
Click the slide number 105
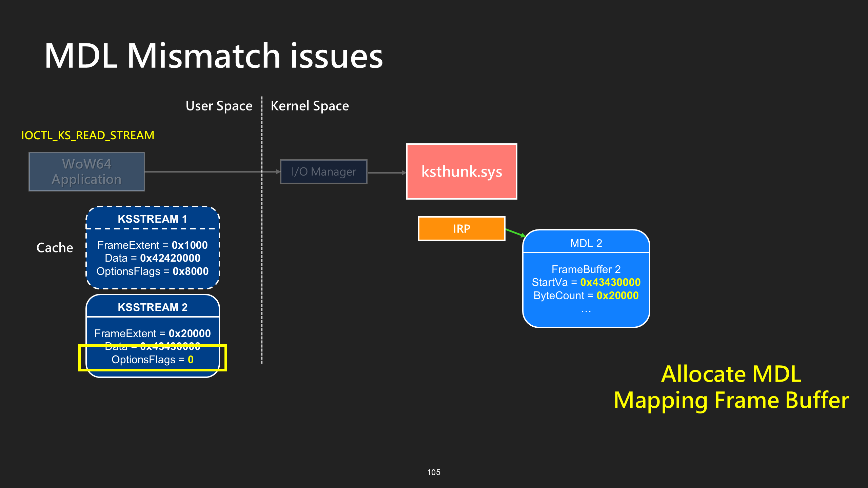pos(434,472)
